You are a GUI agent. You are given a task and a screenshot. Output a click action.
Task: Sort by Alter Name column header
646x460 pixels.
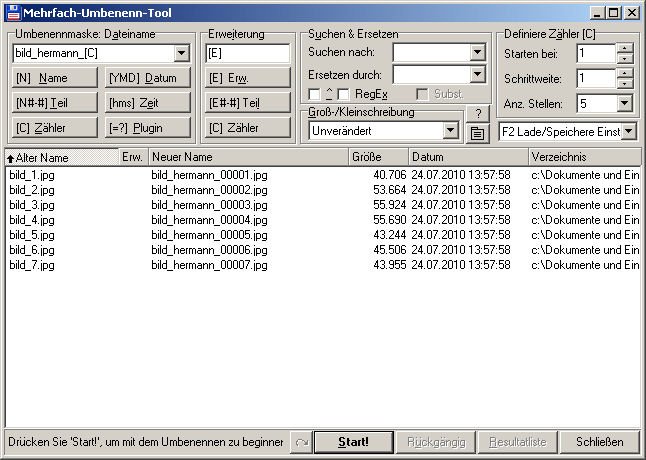(x=62, y=157)
